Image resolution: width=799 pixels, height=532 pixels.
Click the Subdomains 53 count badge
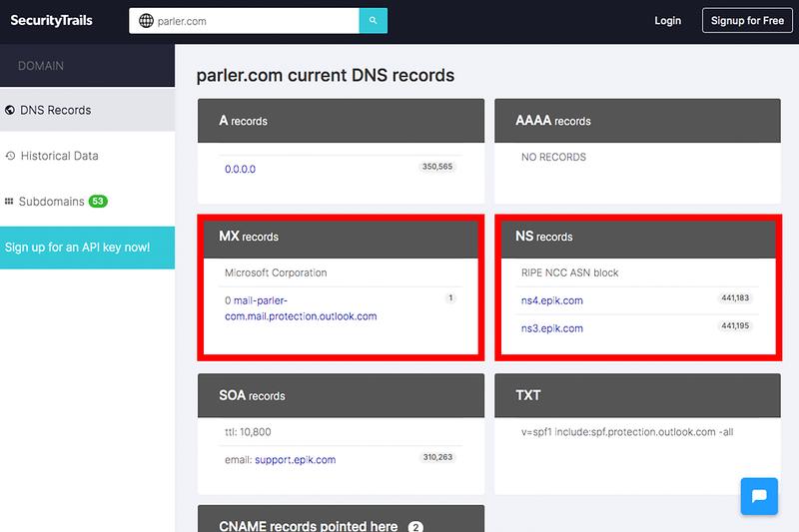click(98, 201)
